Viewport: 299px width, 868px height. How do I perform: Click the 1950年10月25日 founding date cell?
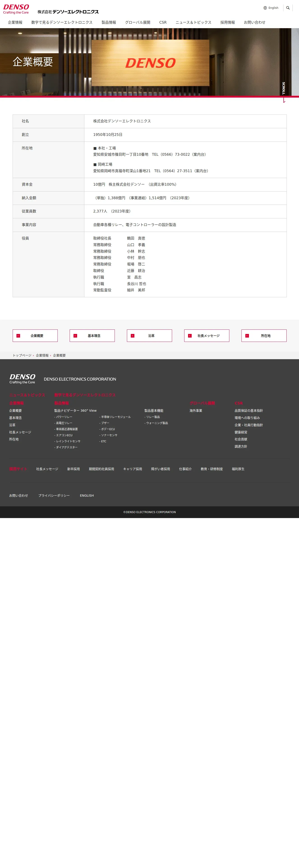[185, 135]
